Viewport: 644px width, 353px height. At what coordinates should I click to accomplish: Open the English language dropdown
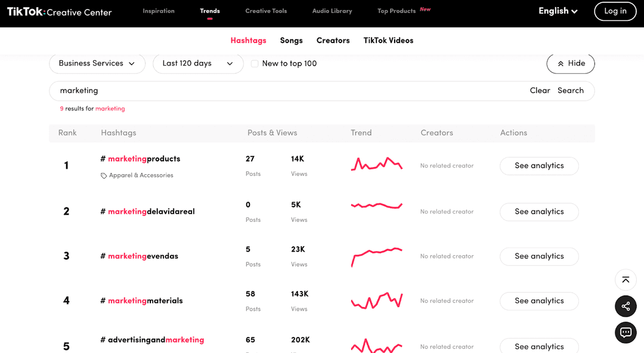557,11
